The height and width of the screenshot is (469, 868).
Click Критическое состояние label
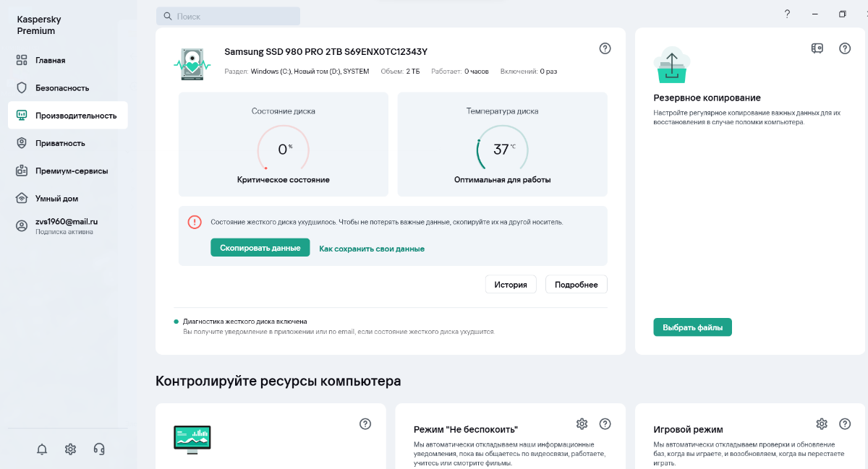[x=284, y=180]
